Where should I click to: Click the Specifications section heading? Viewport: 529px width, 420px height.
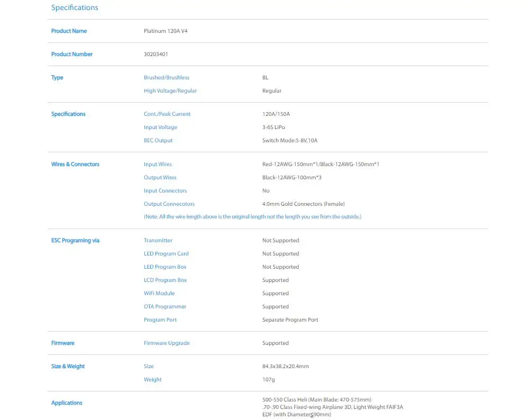75,7
